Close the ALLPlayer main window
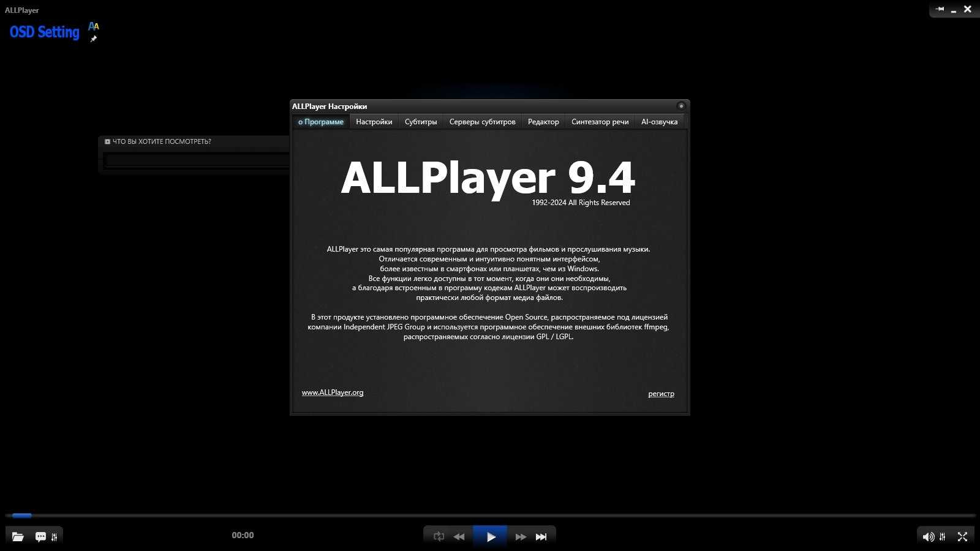This screenshot has width=980, height=551. point(968,9)
